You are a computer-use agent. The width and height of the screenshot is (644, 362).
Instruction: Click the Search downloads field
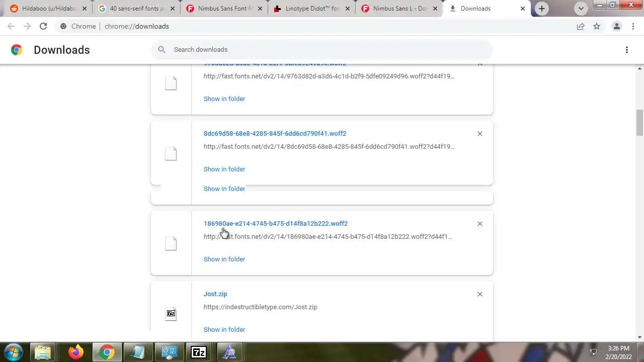click(x=322, y=49)
